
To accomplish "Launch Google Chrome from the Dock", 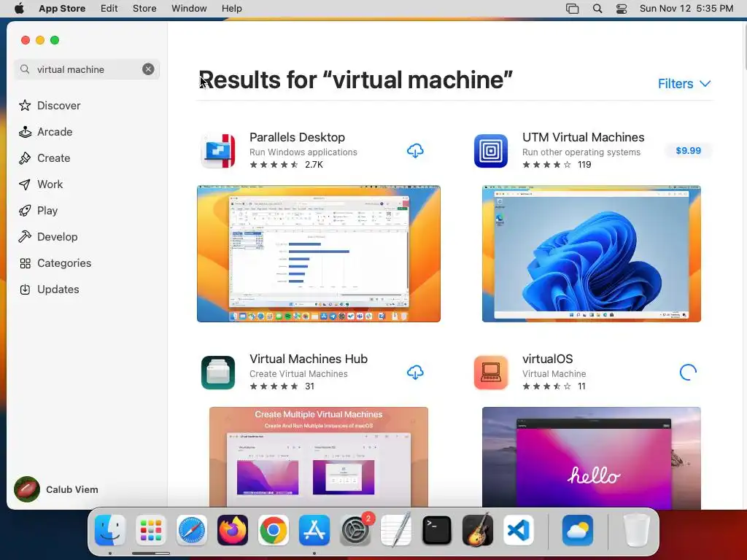I will pyautogui.click(x=274, y=530).
